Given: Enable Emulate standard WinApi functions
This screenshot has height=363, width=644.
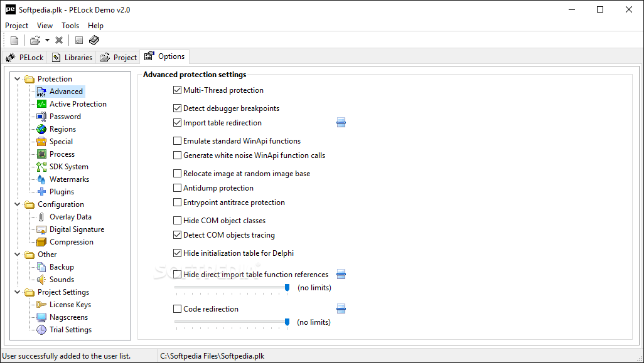Looking at the screenshot, I should 178,140.
